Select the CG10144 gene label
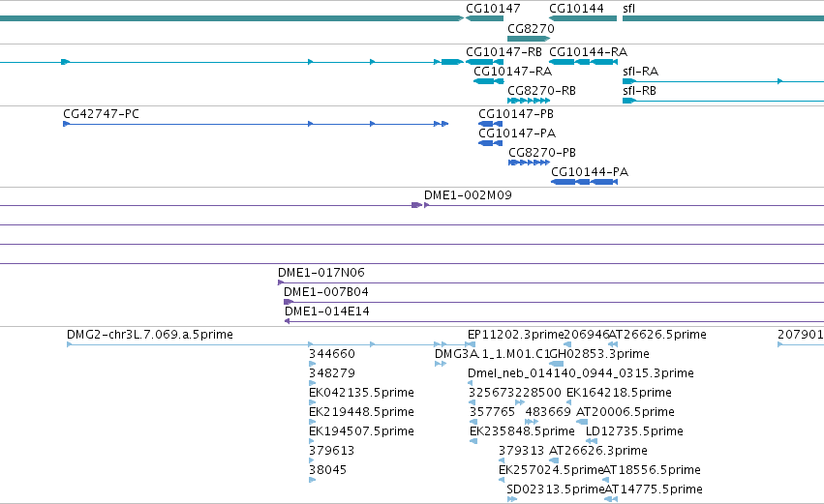The width and height of the screenshot is (824, 504). (576, 9)
